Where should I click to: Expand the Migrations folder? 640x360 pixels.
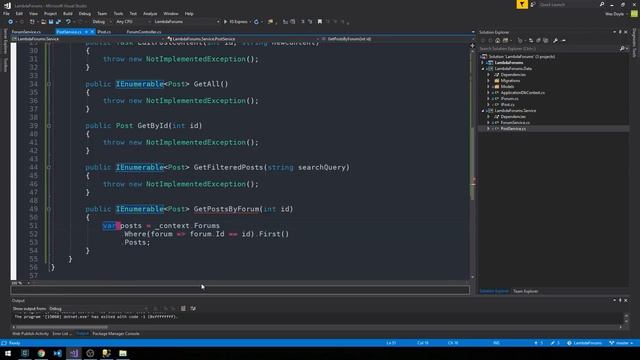pyautogui.click(x=488, y=81)
